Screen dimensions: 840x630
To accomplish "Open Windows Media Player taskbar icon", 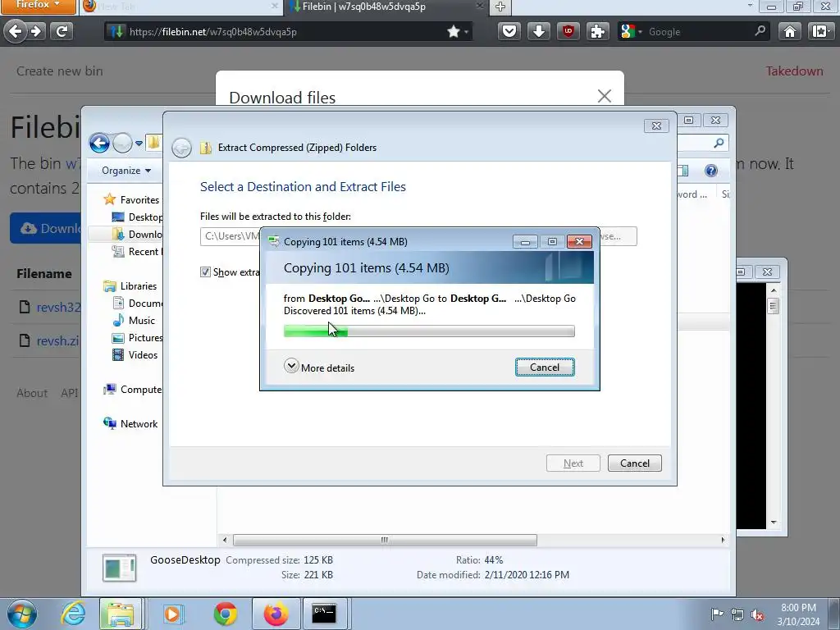I will 172,614.
